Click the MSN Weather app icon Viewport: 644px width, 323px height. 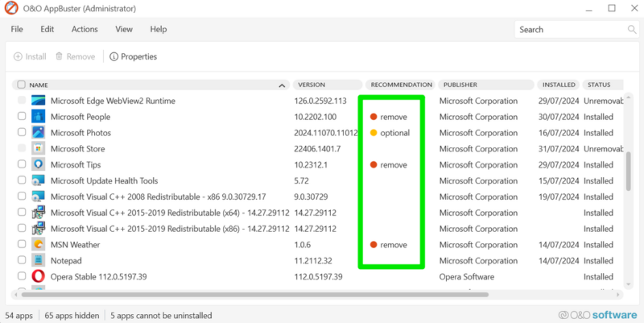pyautogui.click(x=39, y=245)
